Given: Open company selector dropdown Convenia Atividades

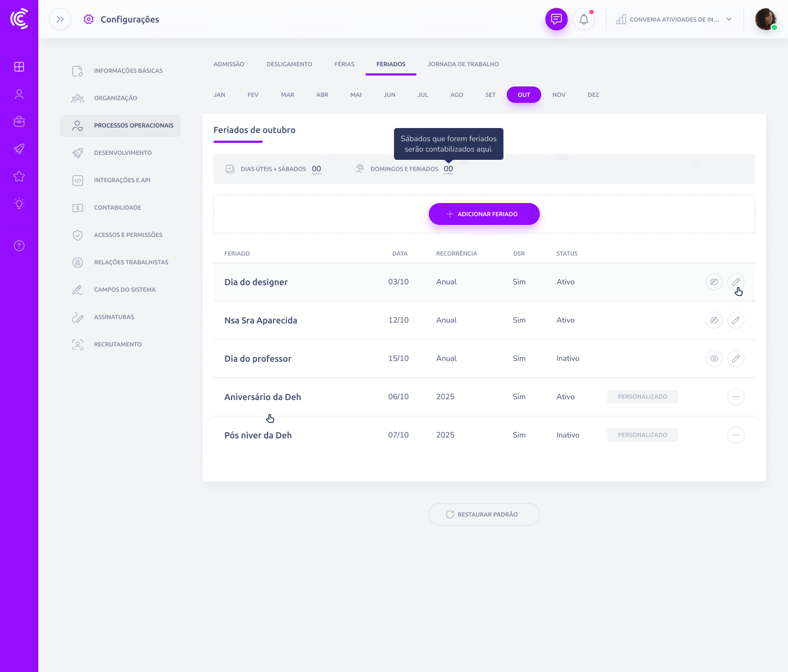Looking at the screenshot, I should pyautogui.click(x=674, y=20).
